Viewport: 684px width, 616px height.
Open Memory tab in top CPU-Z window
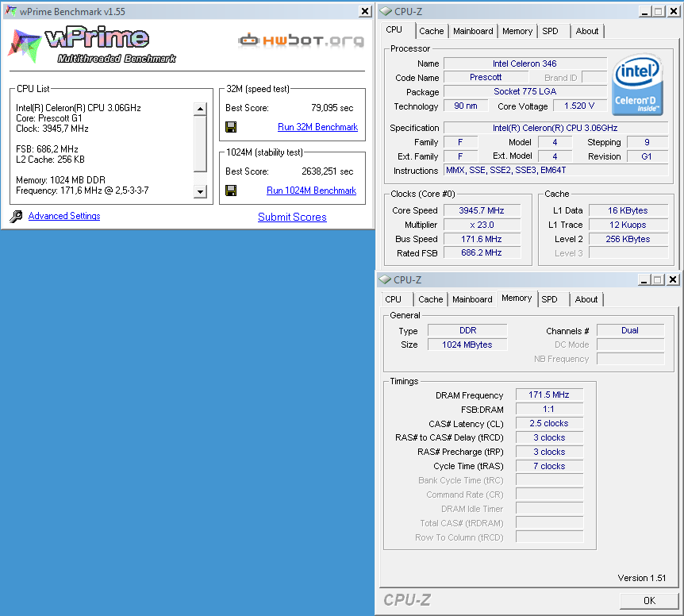tap(517, 31)
